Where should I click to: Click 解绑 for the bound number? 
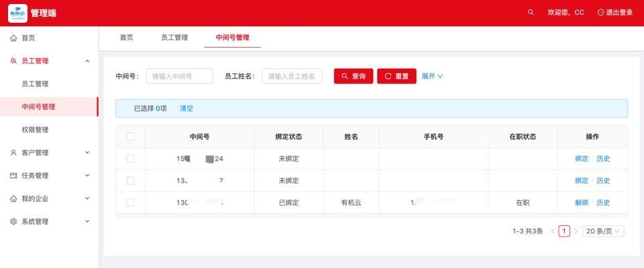point(581,202)
